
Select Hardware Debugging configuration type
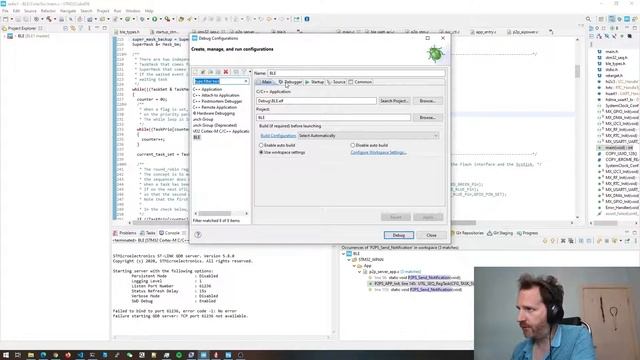[214, 113]
